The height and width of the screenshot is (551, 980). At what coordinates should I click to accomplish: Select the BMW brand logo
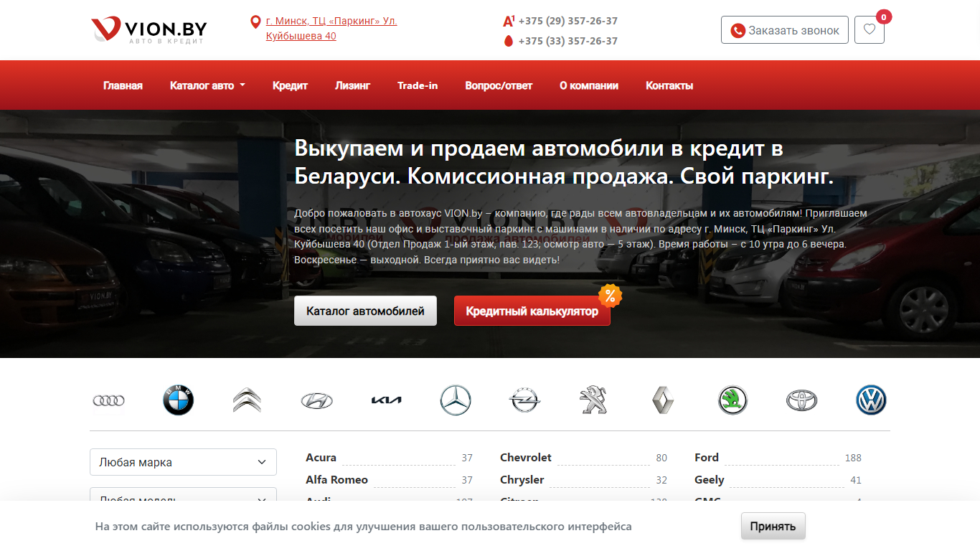pyautogui.click(x=178, y=400)
